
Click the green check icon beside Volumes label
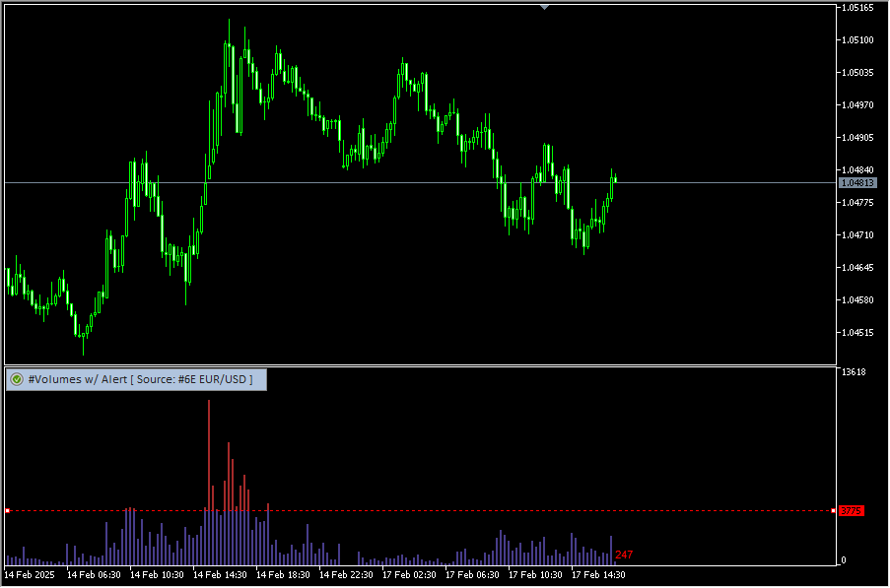(x=17, y=379)
